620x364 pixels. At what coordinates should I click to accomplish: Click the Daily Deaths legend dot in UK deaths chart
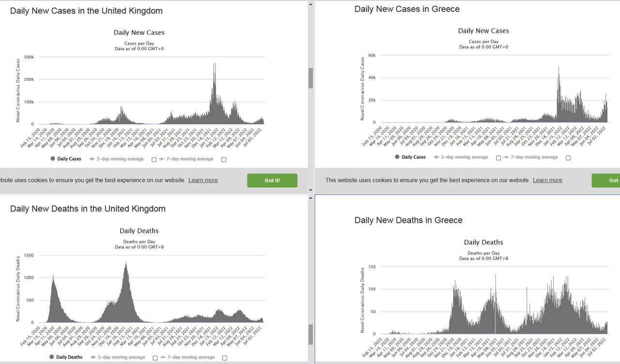52,357
